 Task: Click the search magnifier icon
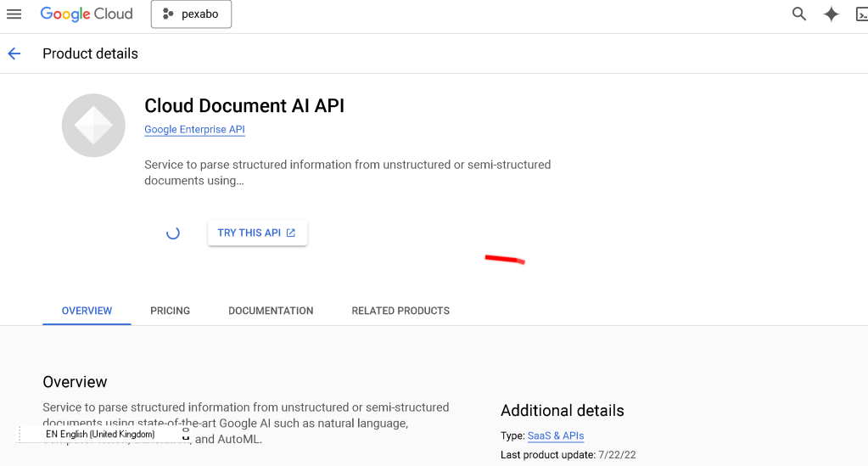(x=798, y=14)
